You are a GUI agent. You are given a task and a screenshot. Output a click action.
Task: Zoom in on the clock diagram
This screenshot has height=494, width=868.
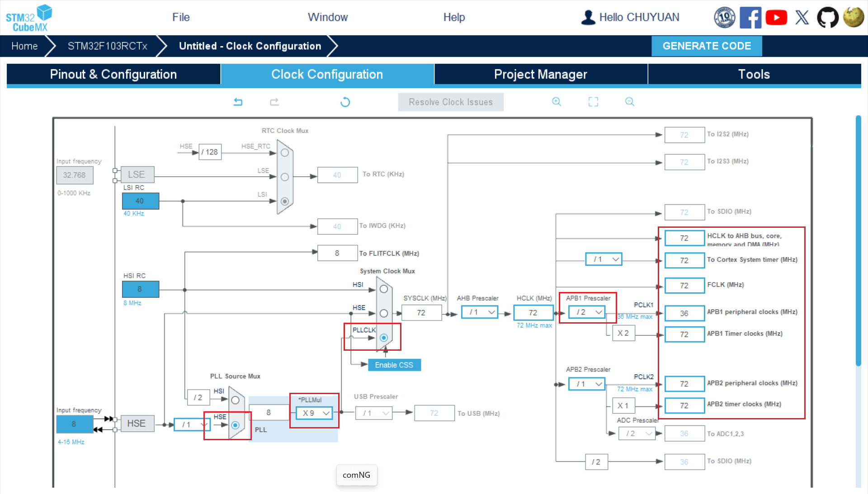[557, 102]
